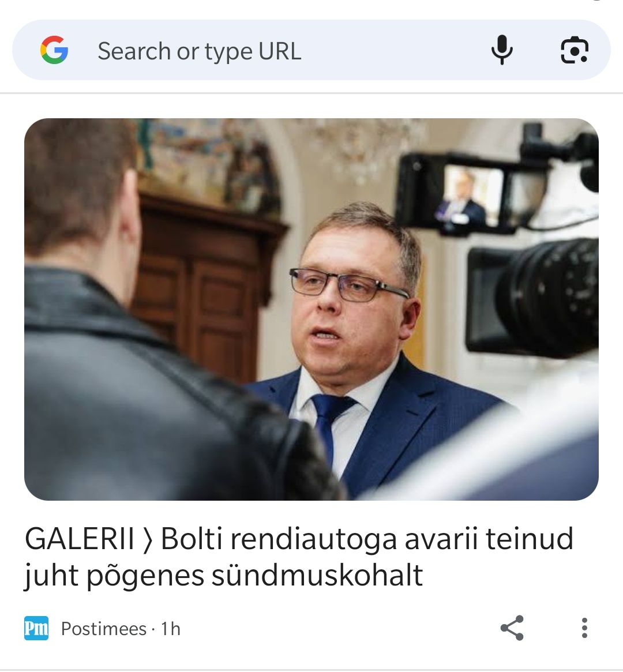Click the 1h timestamp label
Image resolution: width=623 pixels, height=672 pixels.
(x=171, y=629)
